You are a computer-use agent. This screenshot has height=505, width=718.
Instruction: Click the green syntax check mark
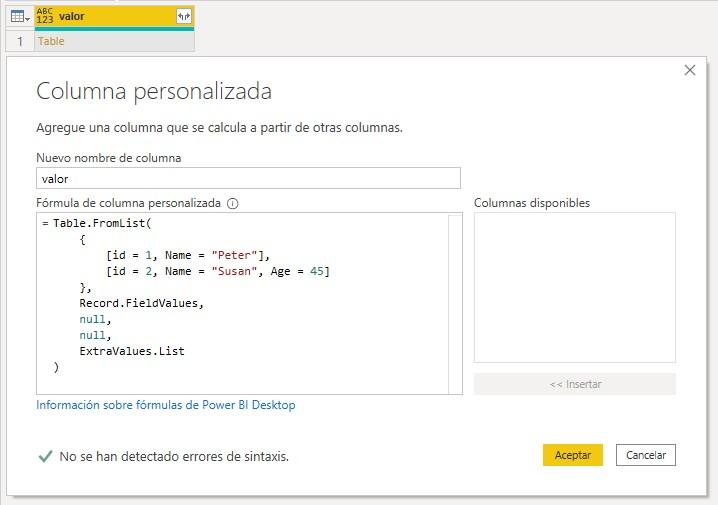click(45, 456)
